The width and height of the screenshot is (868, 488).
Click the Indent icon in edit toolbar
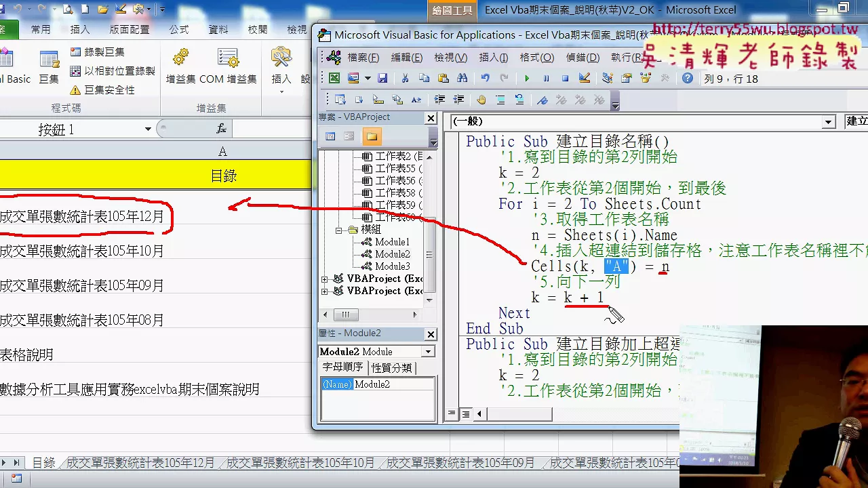(439, 100)
